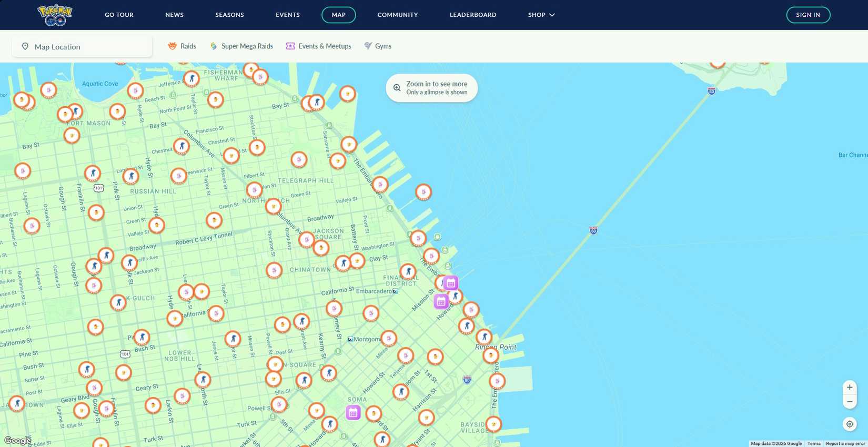Select yellow raid marker in Bayside Village
This screenshot has height=447, width=868.
(x=493, y=424)
